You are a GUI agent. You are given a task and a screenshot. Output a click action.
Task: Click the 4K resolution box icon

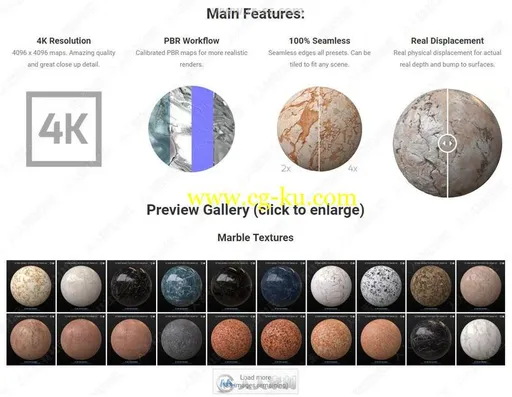(x=64, y=129)
